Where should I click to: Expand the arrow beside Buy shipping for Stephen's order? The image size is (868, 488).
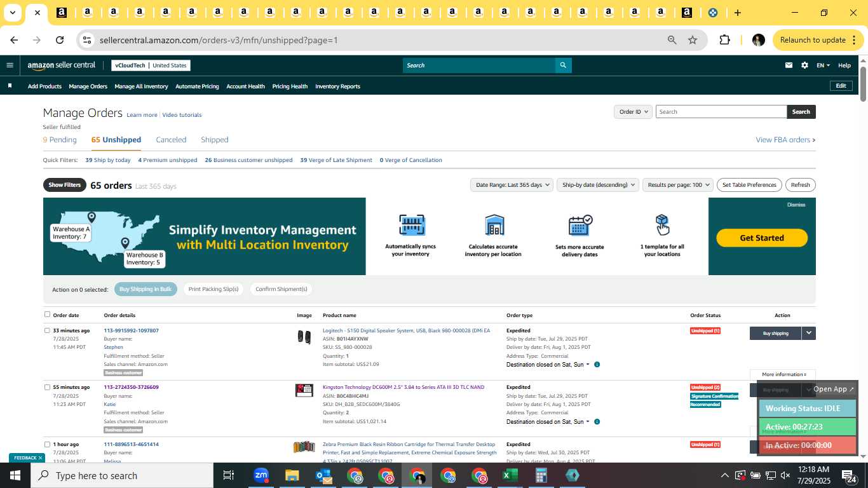pyautogui.click(x=808, y=333)
